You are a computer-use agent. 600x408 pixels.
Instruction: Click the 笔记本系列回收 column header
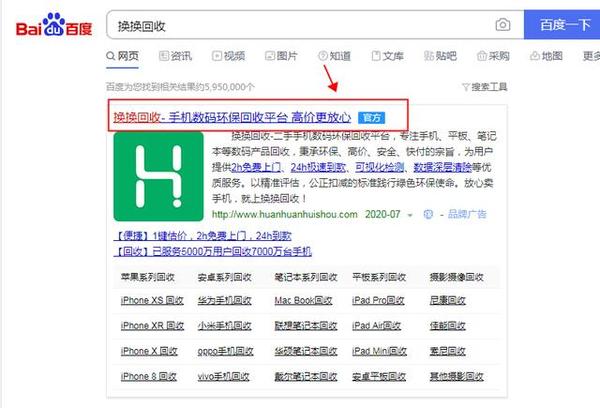[306, 277]
